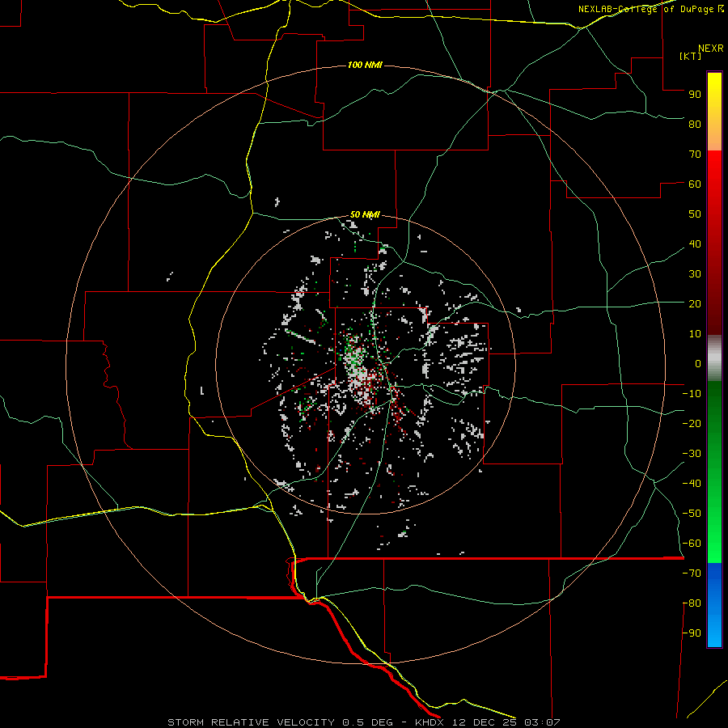Click the "NEXLAB-College of DuPage" credit text
The width and height of the screenshot is (728, 728).
[x=647, y=9]
